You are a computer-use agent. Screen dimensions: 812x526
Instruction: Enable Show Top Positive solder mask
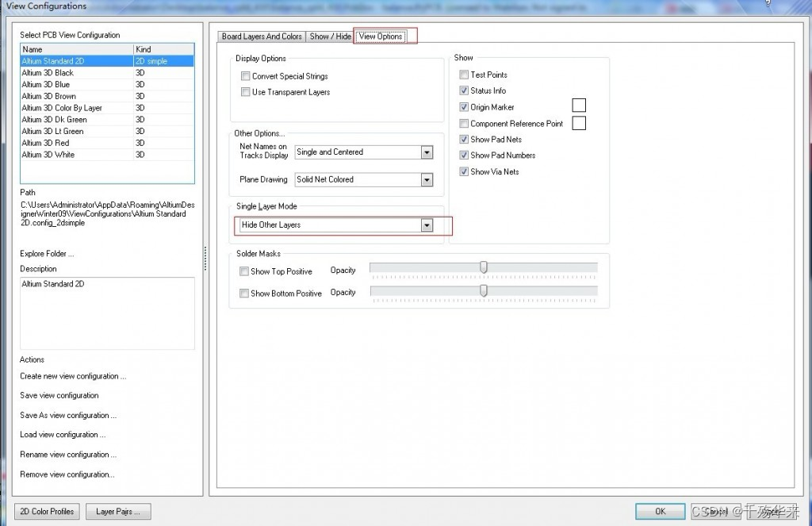point(244,271)
